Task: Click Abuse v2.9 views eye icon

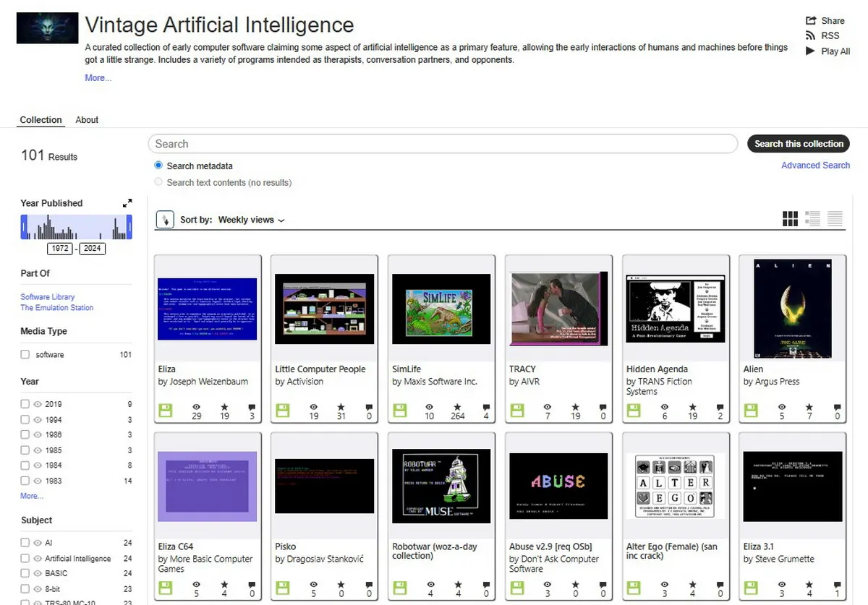Action: [548, 585]
